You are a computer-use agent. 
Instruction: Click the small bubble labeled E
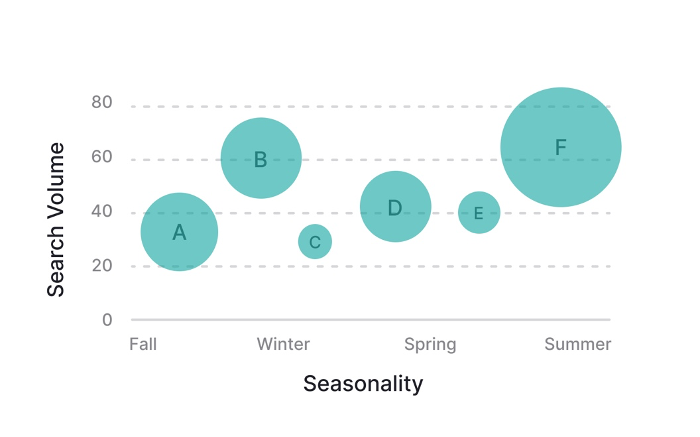tap(479, 213)
